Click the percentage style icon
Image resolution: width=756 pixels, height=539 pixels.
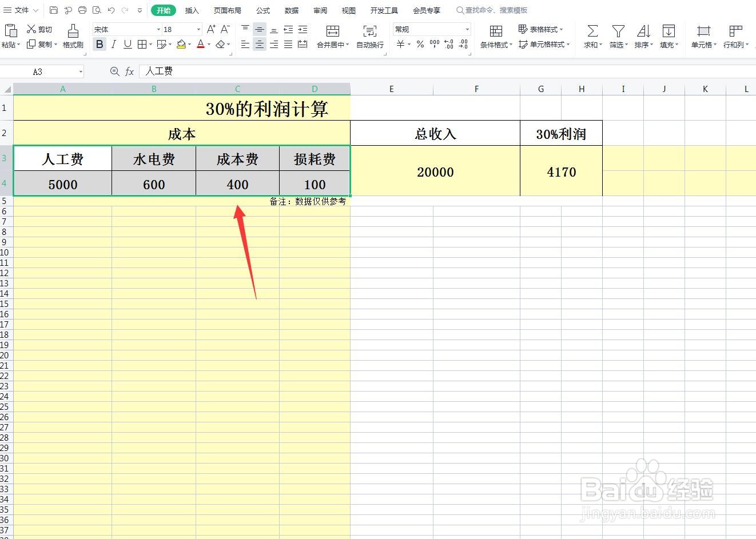pos(419,45)
